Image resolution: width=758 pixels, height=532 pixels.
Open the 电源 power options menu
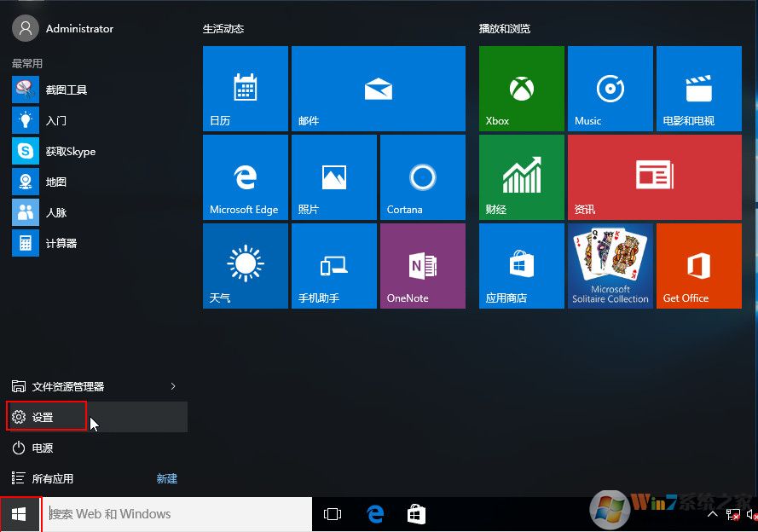[43, 448]
